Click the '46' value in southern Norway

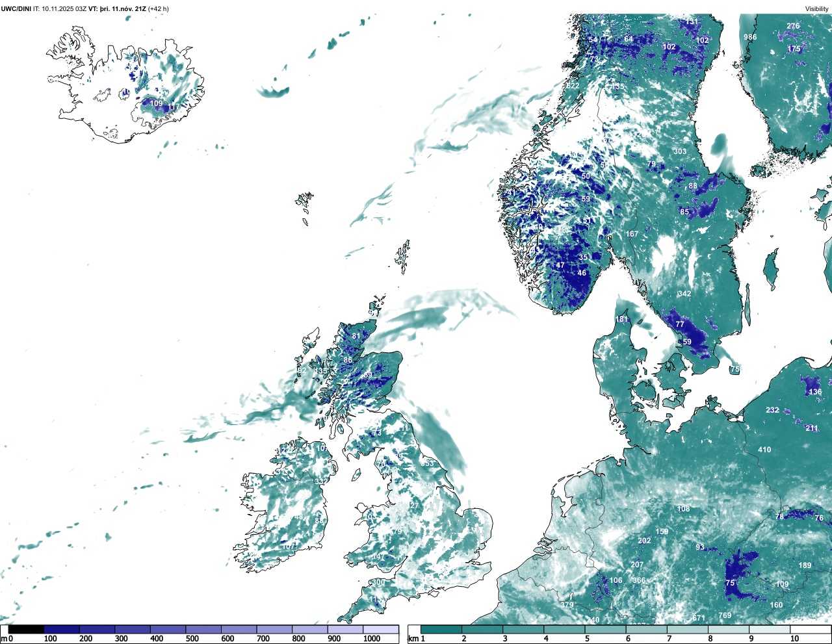tap(582, 273)
